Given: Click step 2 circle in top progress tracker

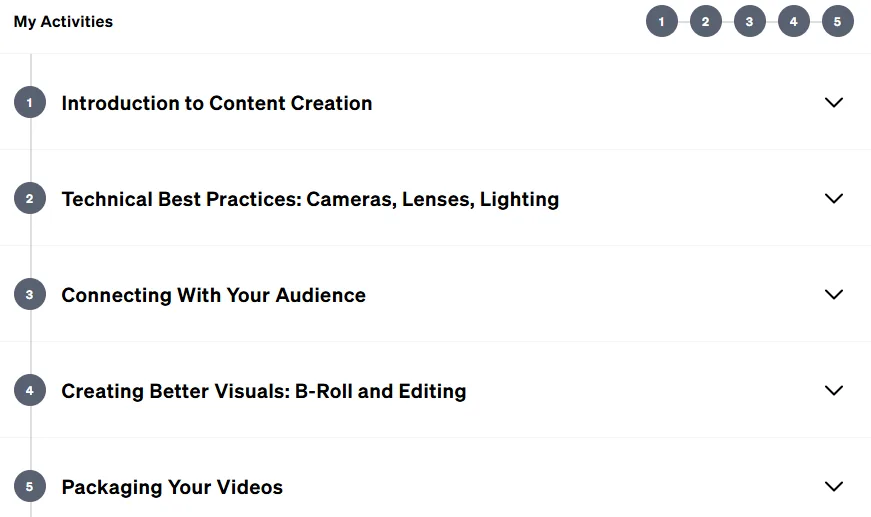Looking at the screenshot, I should point(705,22).
